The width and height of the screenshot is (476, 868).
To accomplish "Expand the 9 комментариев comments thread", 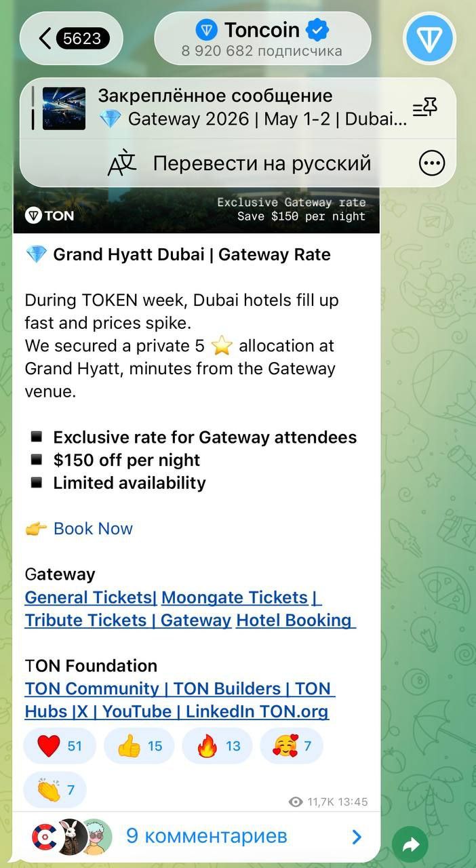I will pos(206,837).
